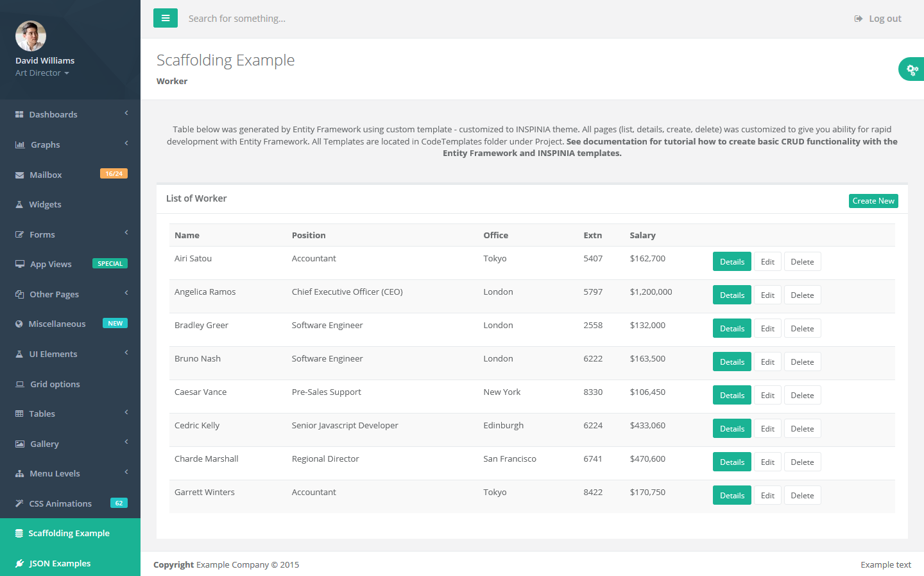Click the Widgets flask icon
924x576 pixels.
point(19,205)
